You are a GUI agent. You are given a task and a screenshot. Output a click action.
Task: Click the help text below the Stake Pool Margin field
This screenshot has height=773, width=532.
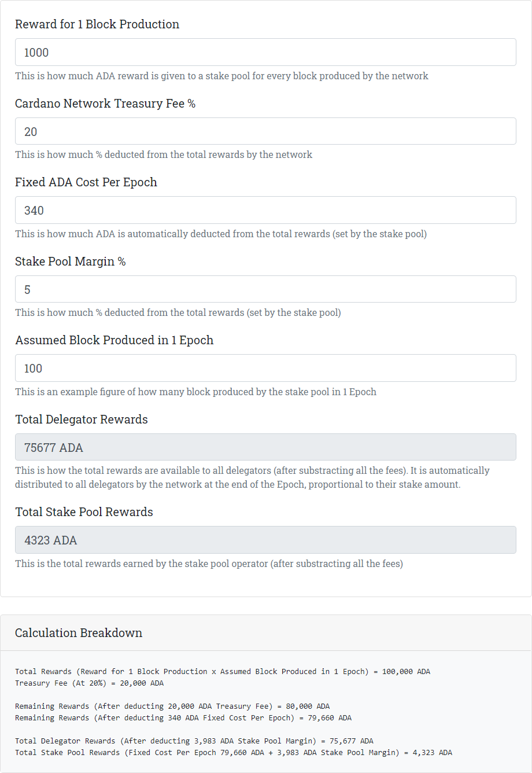click(x=178, y=312)
